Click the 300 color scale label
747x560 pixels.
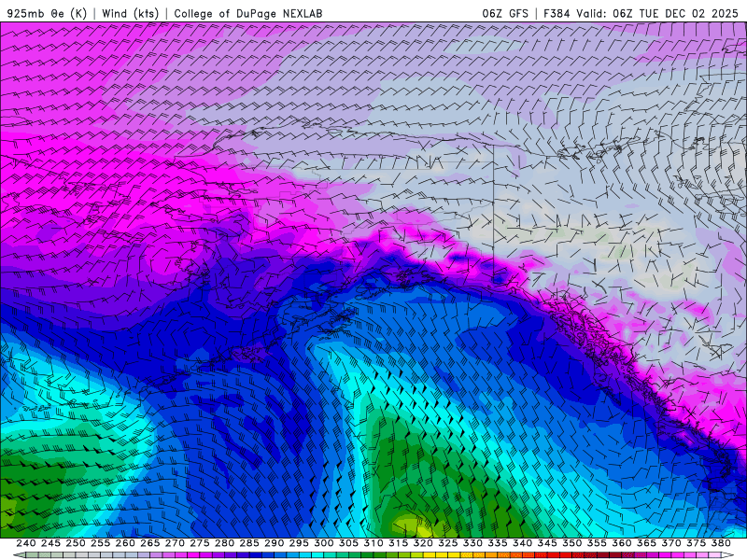[x=323, y=543]
